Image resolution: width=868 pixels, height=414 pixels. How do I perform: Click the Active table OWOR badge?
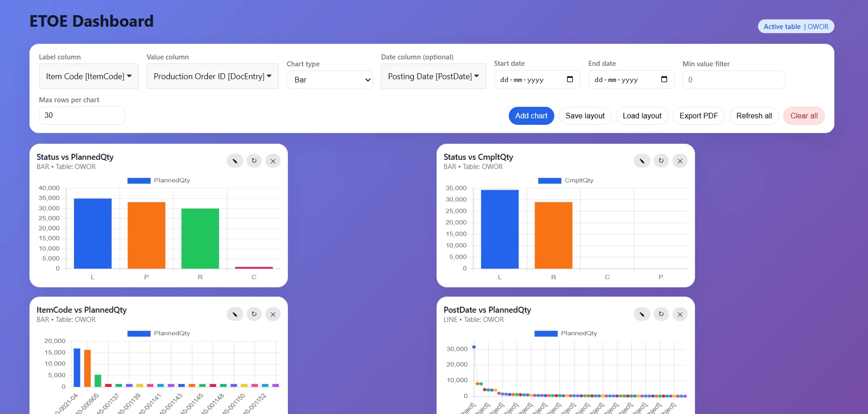click(x=796, y=27)
